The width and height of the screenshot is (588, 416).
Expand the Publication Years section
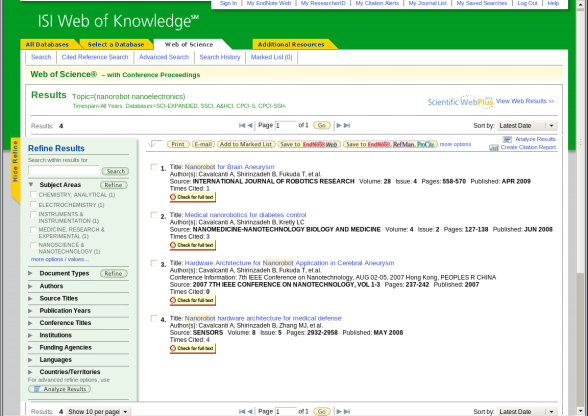[x=30, y=311]
